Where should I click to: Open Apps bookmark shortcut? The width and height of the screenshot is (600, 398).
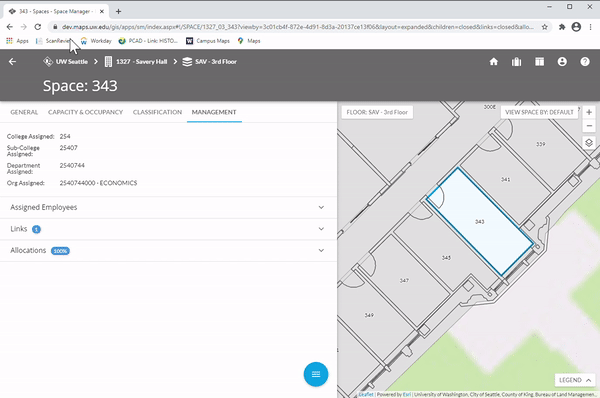click(x=17, y=41)
